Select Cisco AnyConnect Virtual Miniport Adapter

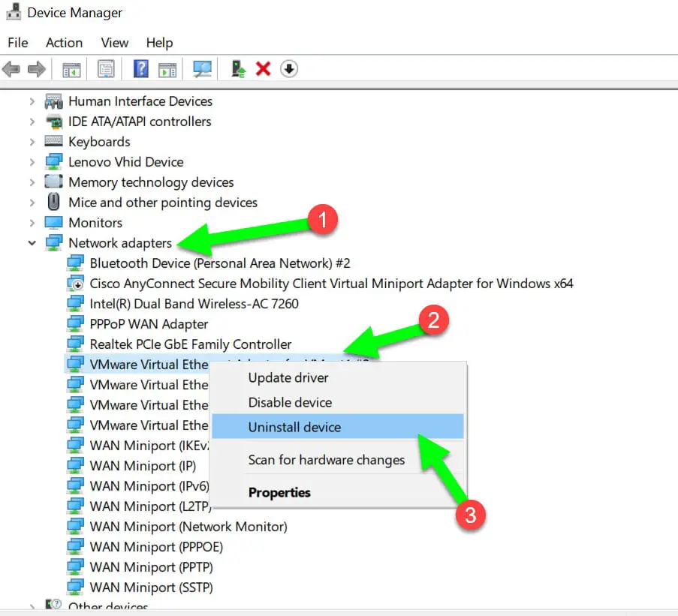tap(331, 284)
